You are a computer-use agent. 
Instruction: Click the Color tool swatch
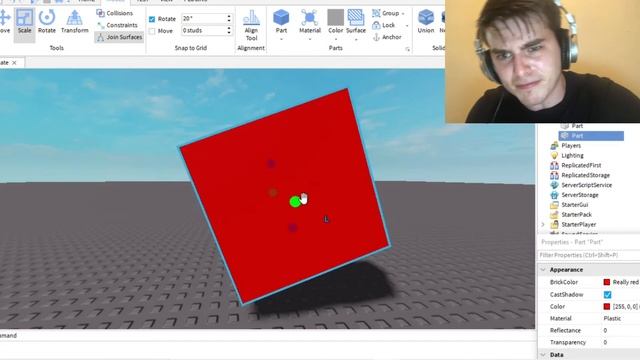coord(336,18)
